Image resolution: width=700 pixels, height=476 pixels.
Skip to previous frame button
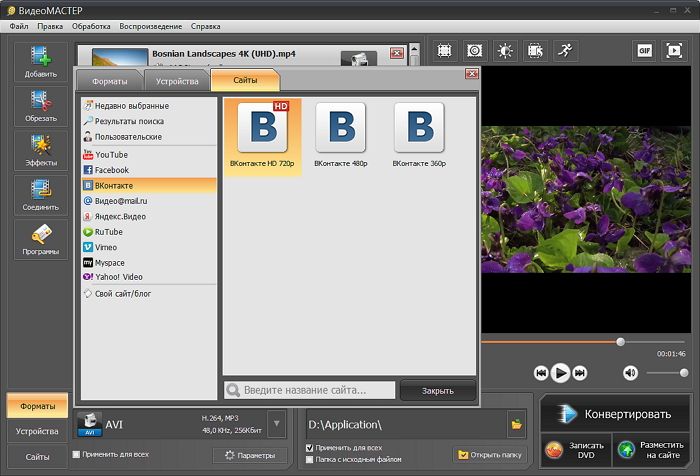pyautogui.click(x=541, y=373)
